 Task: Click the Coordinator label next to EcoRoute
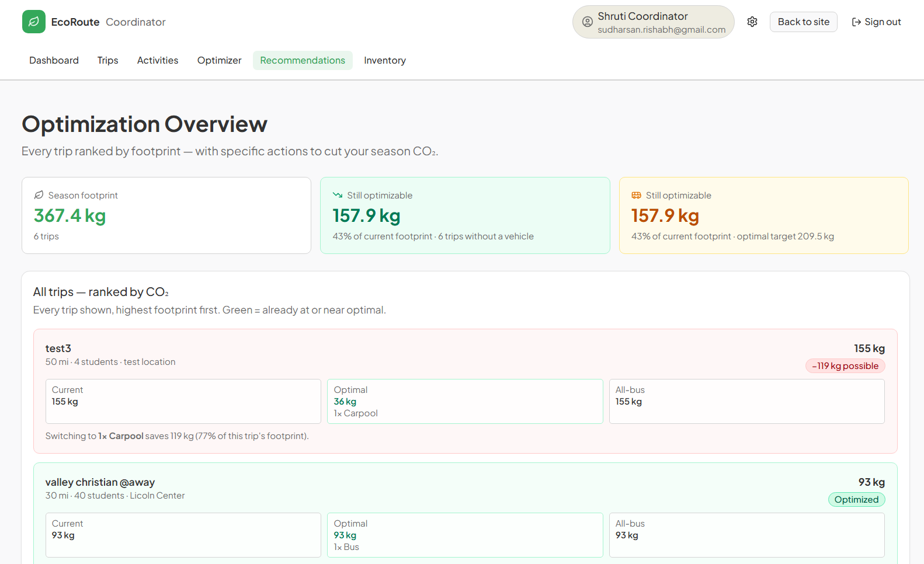(x=136, y=22)
